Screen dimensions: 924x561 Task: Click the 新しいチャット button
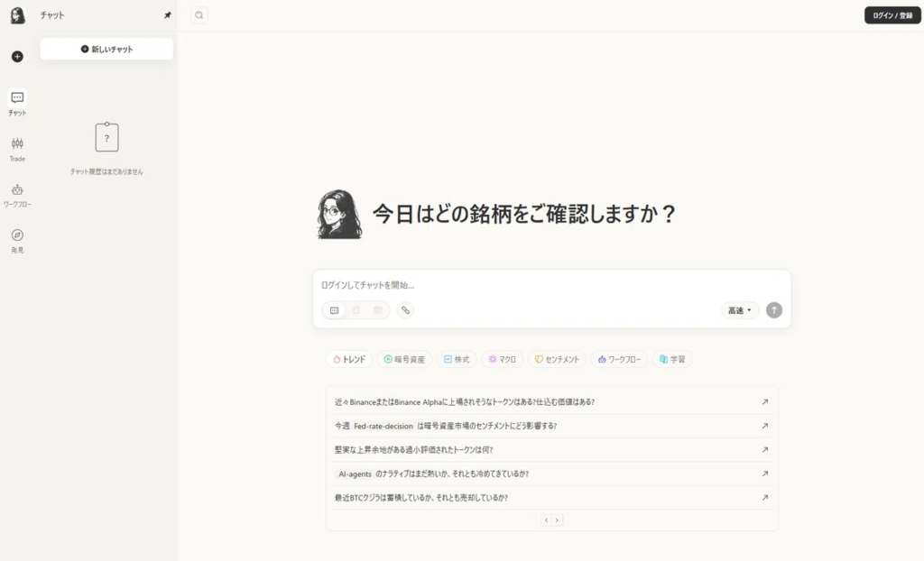click(106, 49)
